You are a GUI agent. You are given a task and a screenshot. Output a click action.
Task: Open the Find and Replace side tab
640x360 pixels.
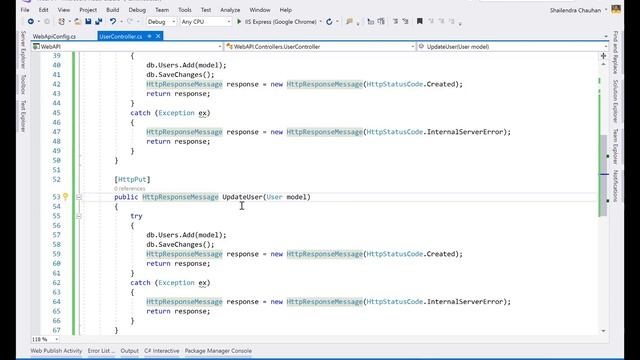[x=616, y=52]
